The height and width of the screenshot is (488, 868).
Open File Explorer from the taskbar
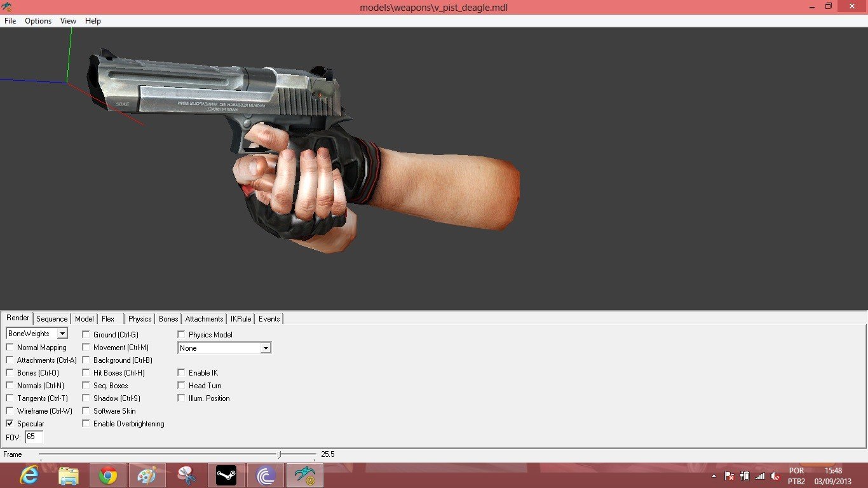coord(69,475)
